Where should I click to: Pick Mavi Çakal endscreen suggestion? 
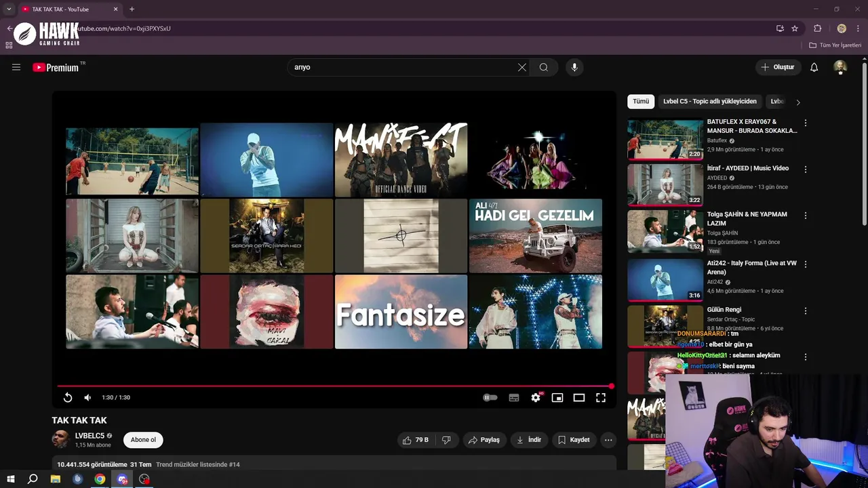pyautogui.click(x=267, y=312)
